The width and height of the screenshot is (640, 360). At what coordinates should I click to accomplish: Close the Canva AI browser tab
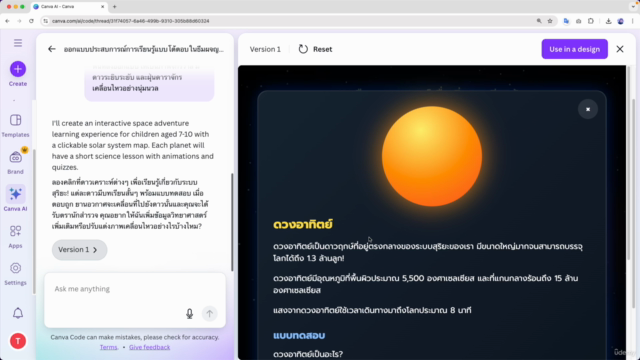[x=102, y=7]
